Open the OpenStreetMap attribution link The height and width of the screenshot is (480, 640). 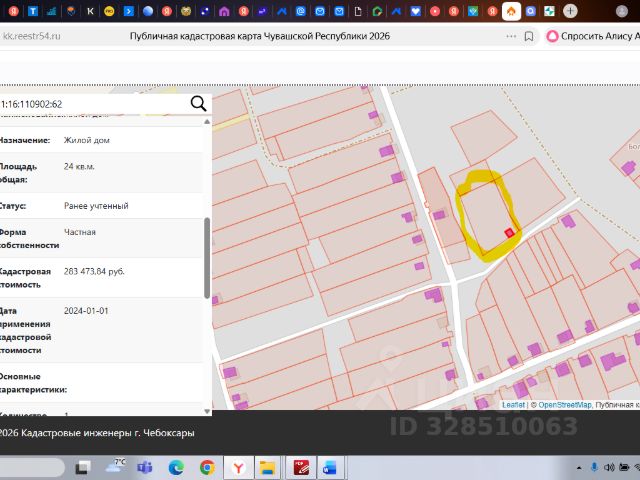pyautogui.click(x=564, y=405)
